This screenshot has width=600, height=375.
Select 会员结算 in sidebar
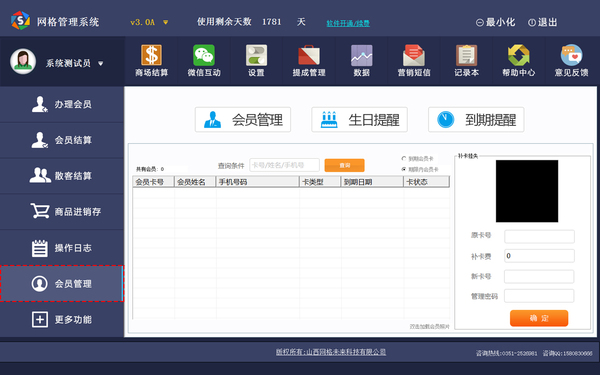[62, 140]
